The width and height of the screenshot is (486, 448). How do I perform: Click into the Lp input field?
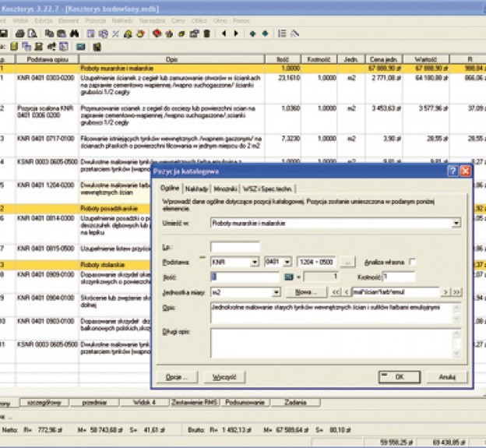235,247
